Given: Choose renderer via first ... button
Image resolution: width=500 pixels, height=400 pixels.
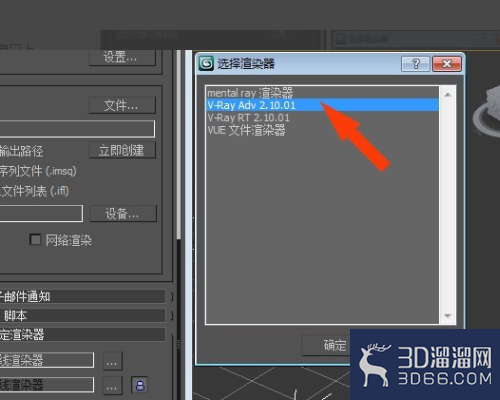Looking at the screenshot, I should coord(112,361).
